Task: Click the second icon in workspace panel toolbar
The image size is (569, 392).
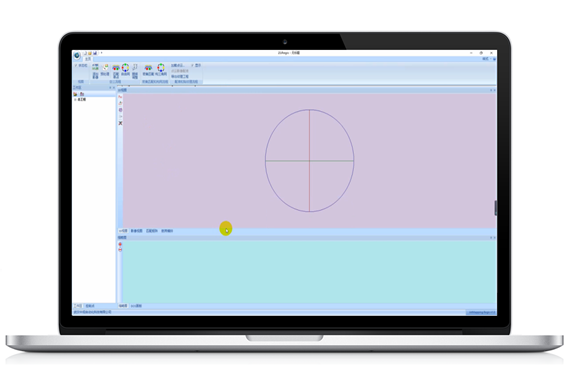Action: [x=82, y=94]
